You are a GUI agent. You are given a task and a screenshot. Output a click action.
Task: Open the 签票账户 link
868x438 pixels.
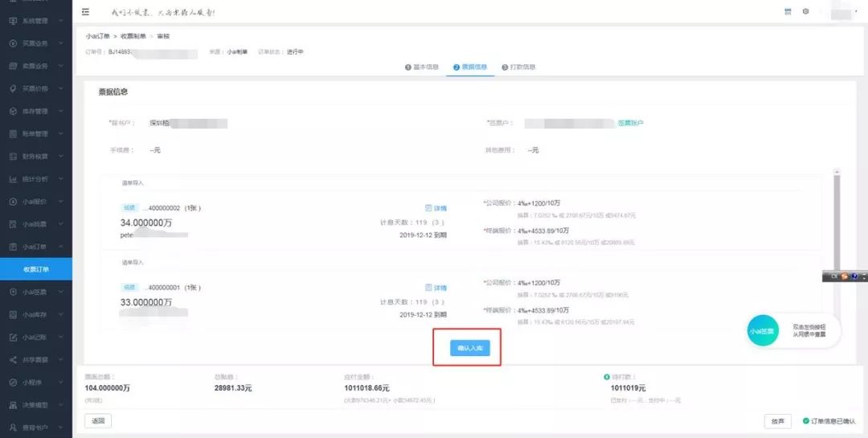[x=631, y=124]
